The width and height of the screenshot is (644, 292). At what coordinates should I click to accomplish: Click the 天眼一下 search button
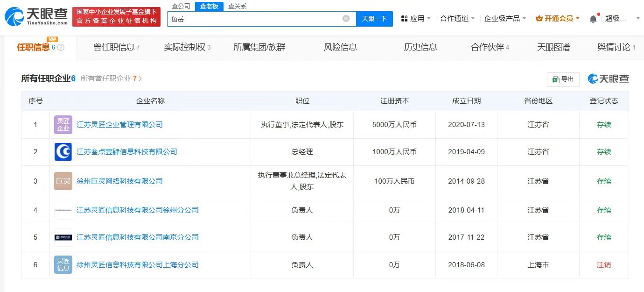click(x=374, y=18)
